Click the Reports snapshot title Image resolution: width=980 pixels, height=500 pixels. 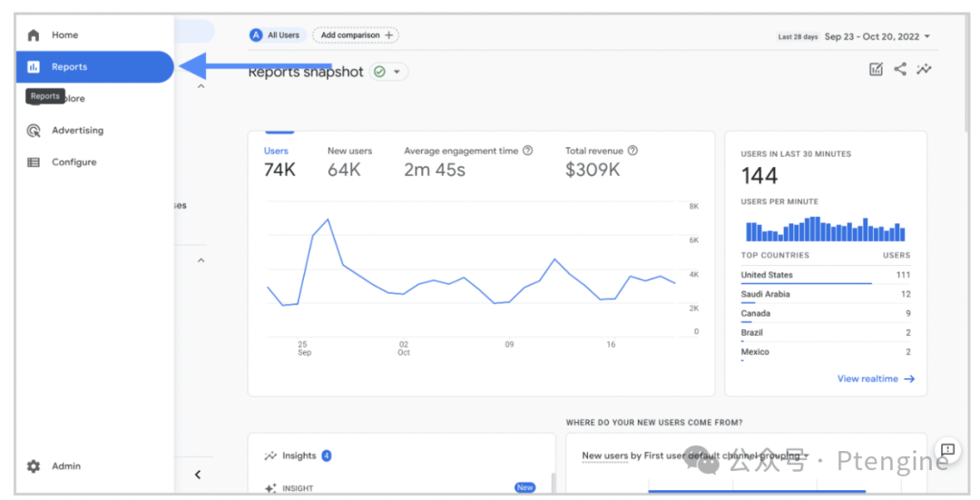pyautogui.click(x=306, y=72)
